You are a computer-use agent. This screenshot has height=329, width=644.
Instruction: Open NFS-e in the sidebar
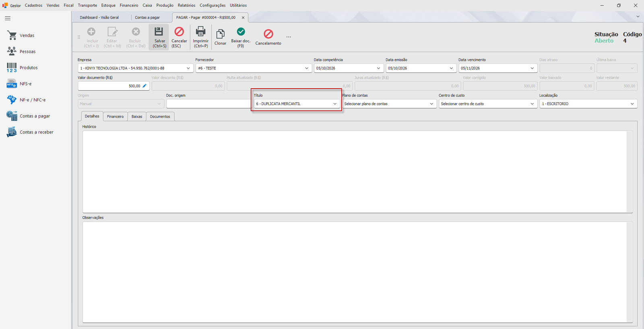click(25, 84)
